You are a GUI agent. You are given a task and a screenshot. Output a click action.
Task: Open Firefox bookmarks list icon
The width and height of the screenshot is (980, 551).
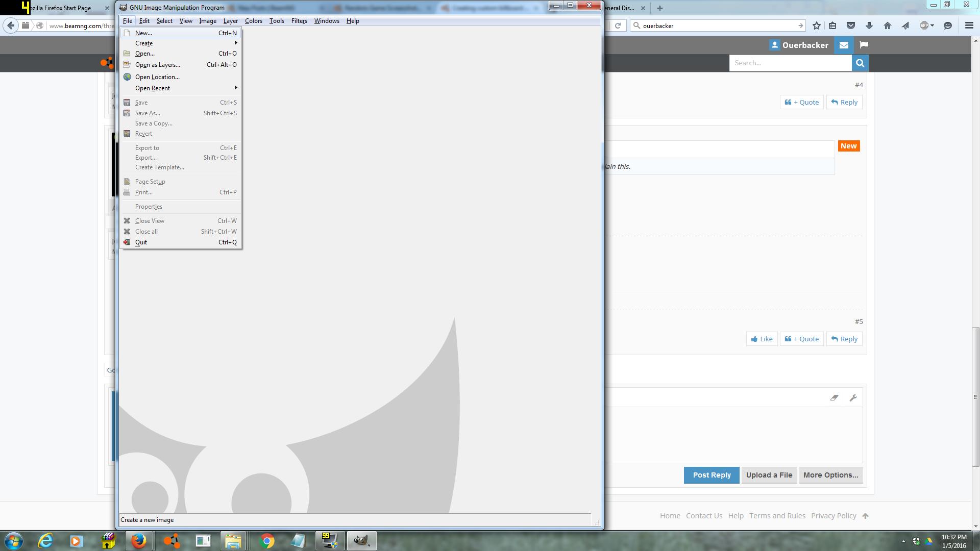832,26
